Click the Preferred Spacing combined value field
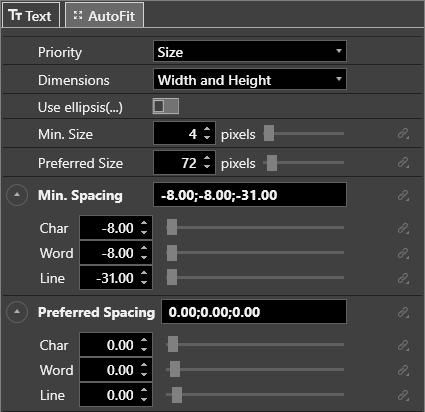 [254, 312]
